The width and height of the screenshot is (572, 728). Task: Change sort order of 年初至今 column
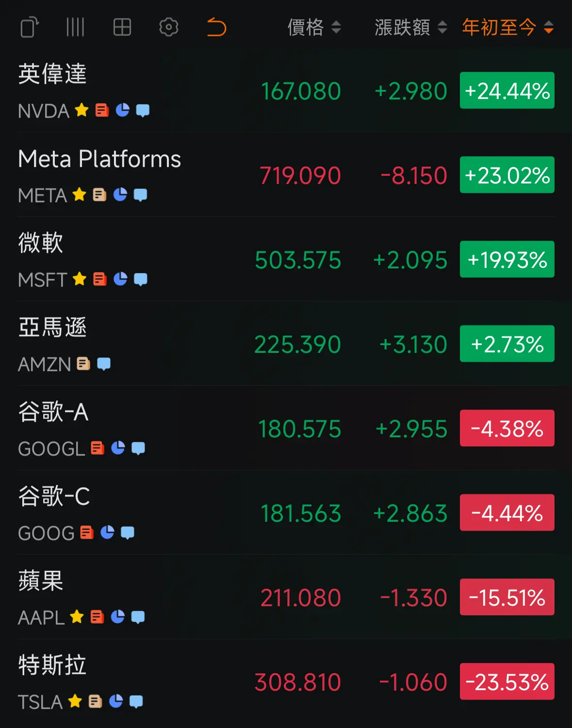pos(508,27)
